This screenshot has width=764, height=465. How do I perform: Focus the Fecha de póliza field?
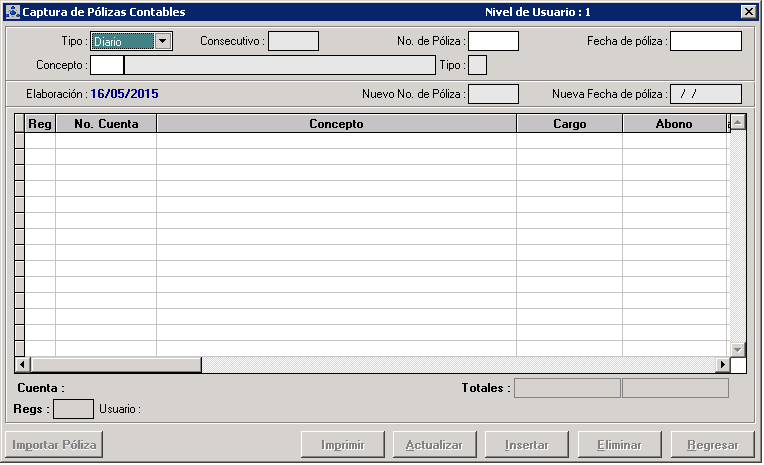(705, 41)
